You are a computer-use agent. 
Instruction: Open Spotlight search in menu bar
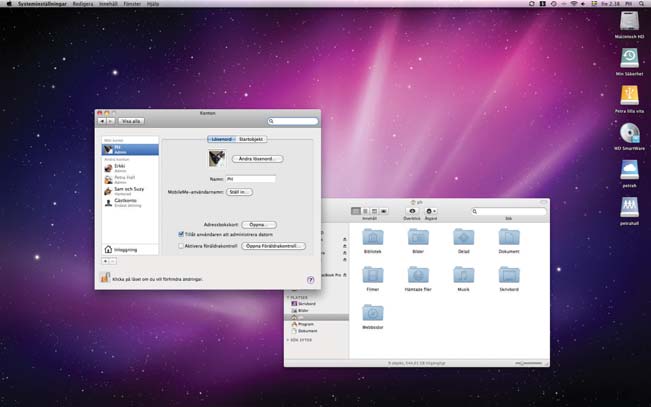click(641, 3)
